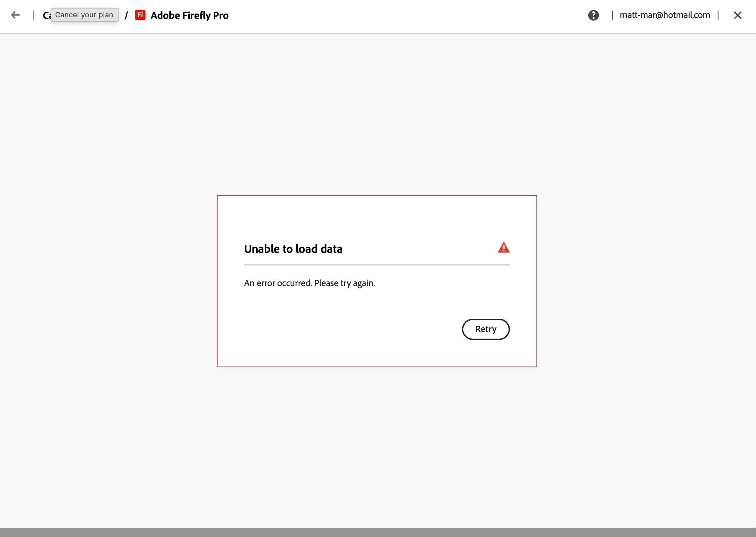Image resolution: width=756 pixels, height=537 pixels.
Task: Click the vertical separator beside the close icon
Action: (x=718, y=15)
